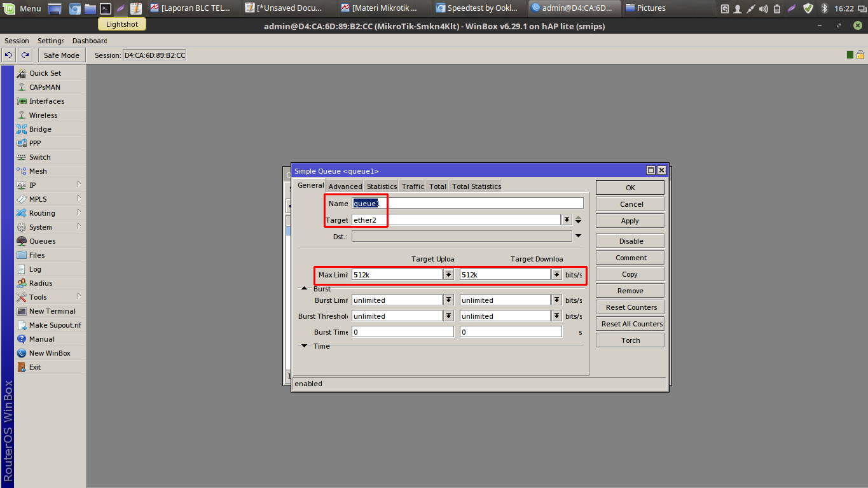
Task: Open the Dashboard menu
Action: 90,41
